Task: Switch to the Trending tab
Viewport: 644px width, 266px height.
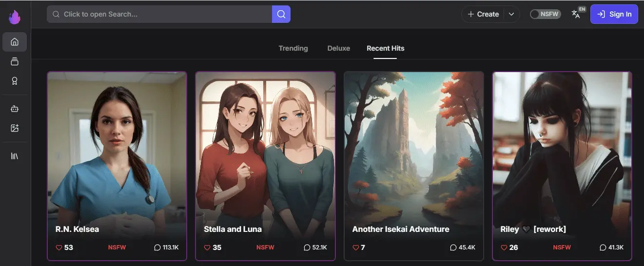Action: point(293,48)
